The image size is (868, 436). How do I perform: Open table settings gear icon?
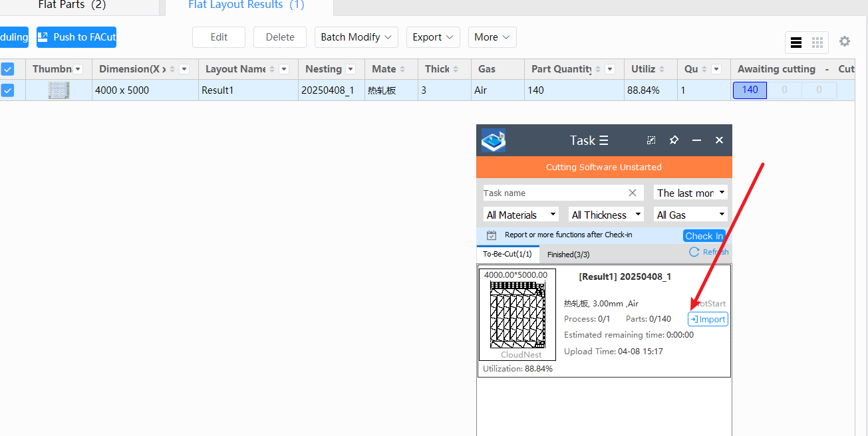click(844, 41)
